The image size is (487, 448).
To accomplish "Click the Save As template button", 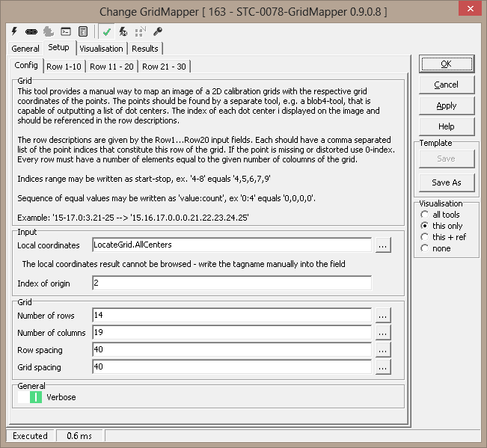I will [446, 182].
